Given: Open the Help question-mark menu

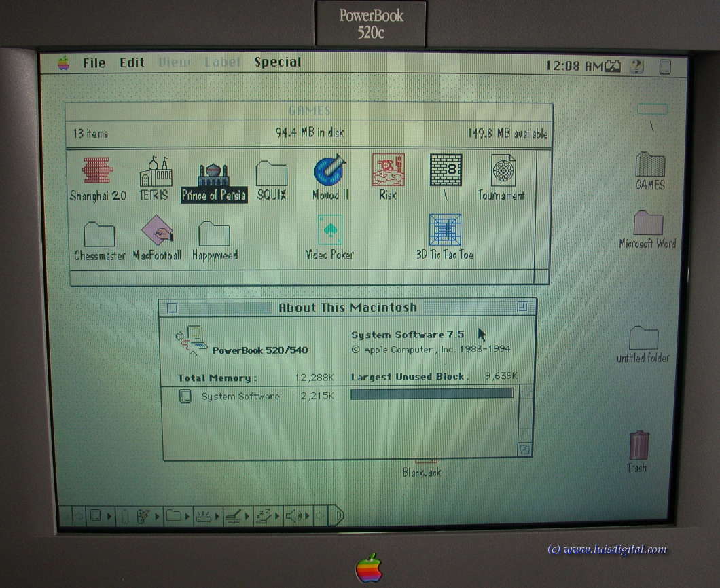Looking at the screenshot, I should pyautogui.click(x=636, y=67).
